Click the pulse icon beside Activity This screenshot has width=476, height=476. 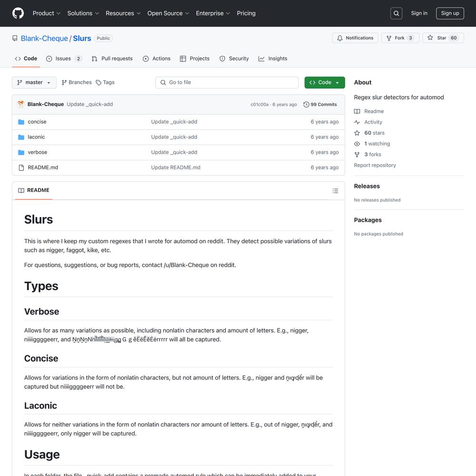[x=357, y=122]
